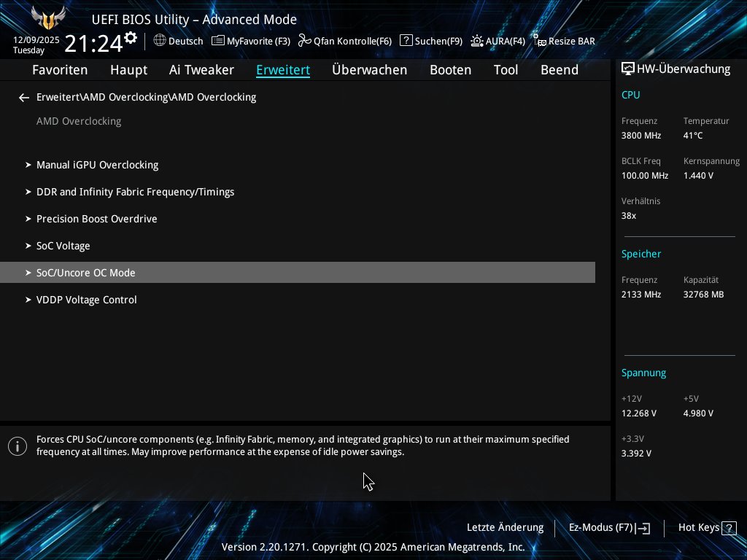Click +3.3V reading 3.392 V
The image size is (747, 560).
(636, 454)
